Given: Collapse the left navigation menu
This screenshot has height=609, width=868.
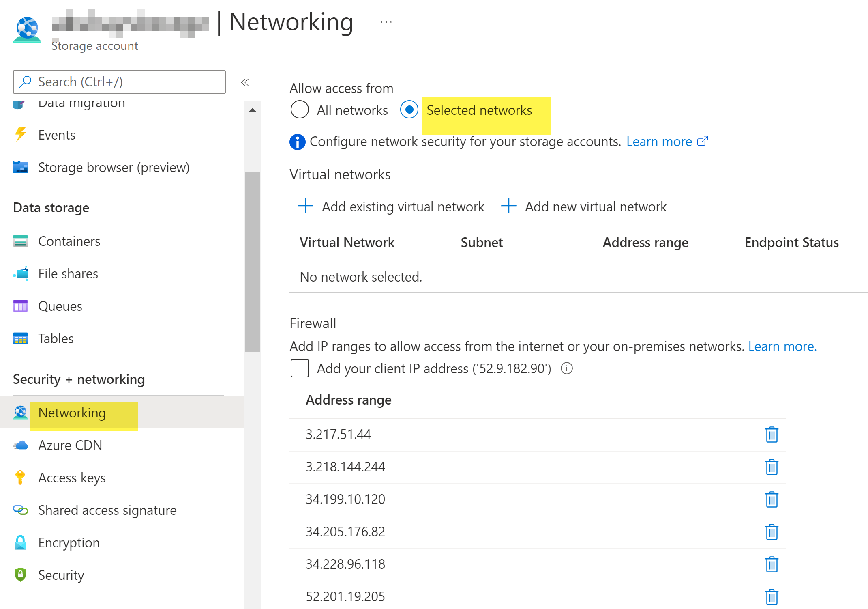Looking at the screenshot, I should tap(245, 82).
